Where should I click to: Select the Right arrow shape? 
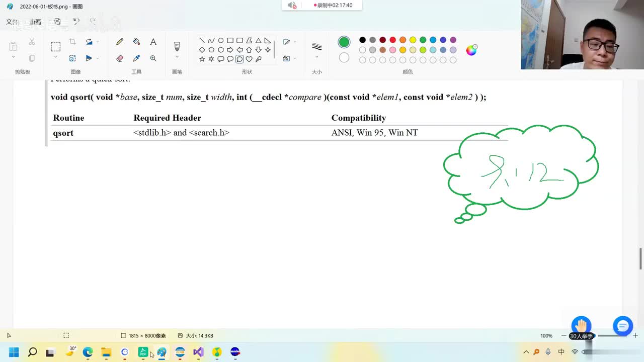tap(230, 50)
